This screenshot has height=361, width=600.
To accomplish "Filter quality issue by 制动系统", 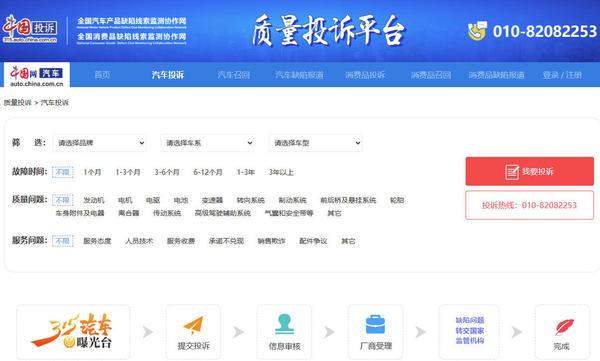I will tap(292, 200).
